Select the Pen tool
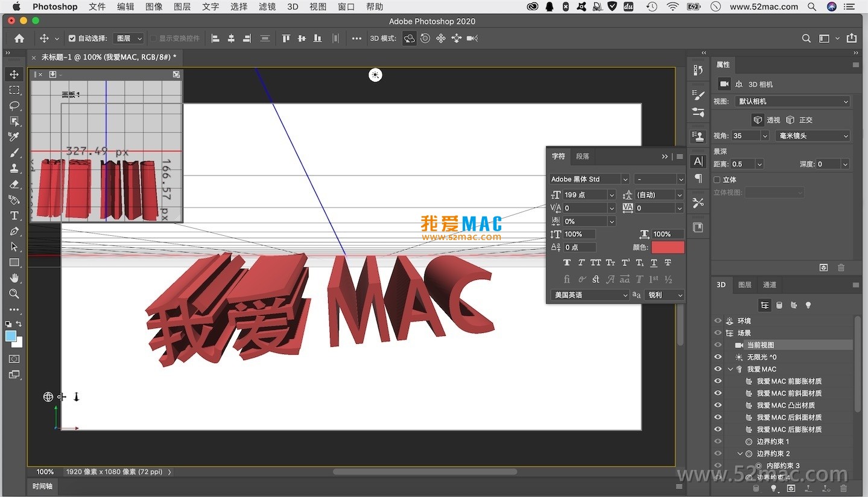868x497 pixels. coord(14,231)
